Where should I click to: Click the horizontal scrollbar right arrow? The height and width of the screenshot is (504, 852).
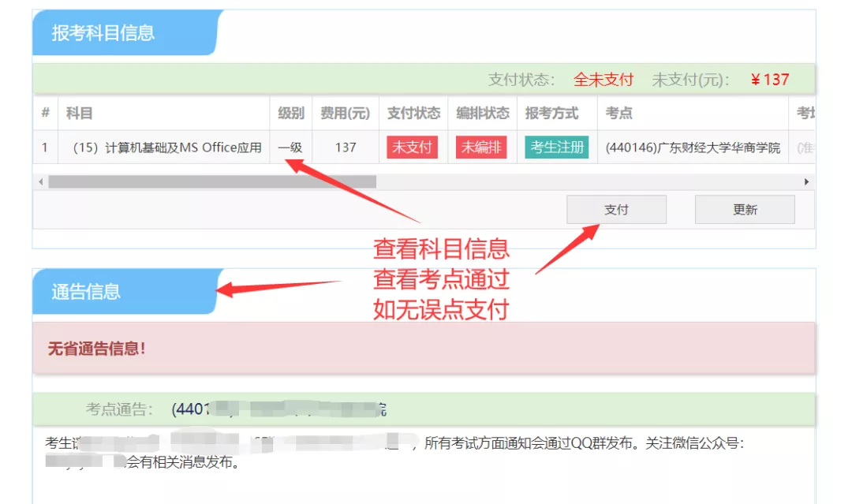coord(806,182)
